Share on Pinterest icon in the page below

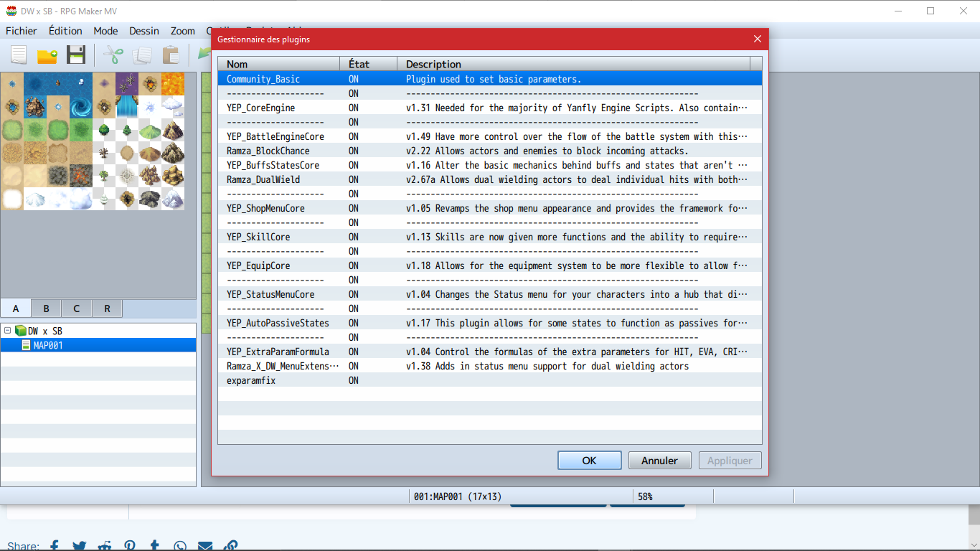[x=130, y=546]
